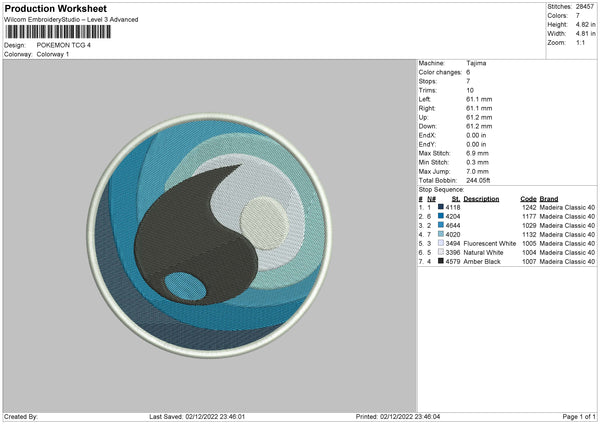The width and height of the screenshot is (600, 424).
Task: Click the Brand column header
Action: (x=549, y=199)
